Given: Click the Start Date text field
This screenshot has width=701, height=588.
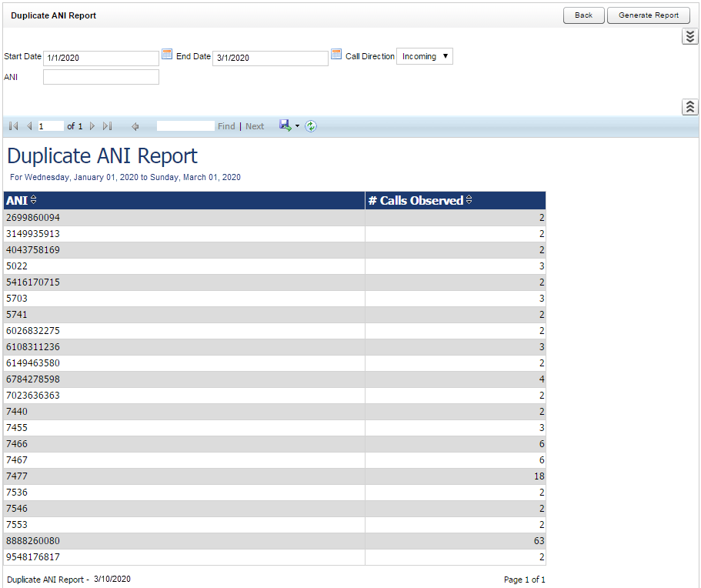Looking at the screenshot, I should [x=101, y=58].
